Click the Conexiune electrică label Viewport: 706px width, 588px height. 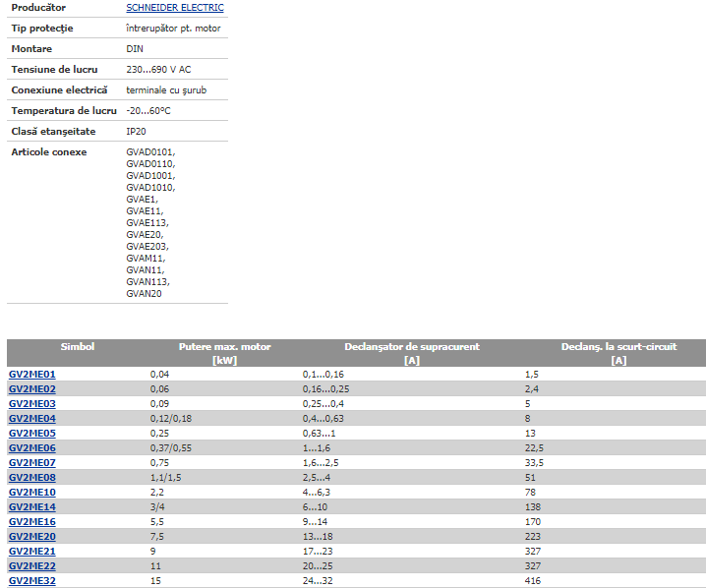59,90
